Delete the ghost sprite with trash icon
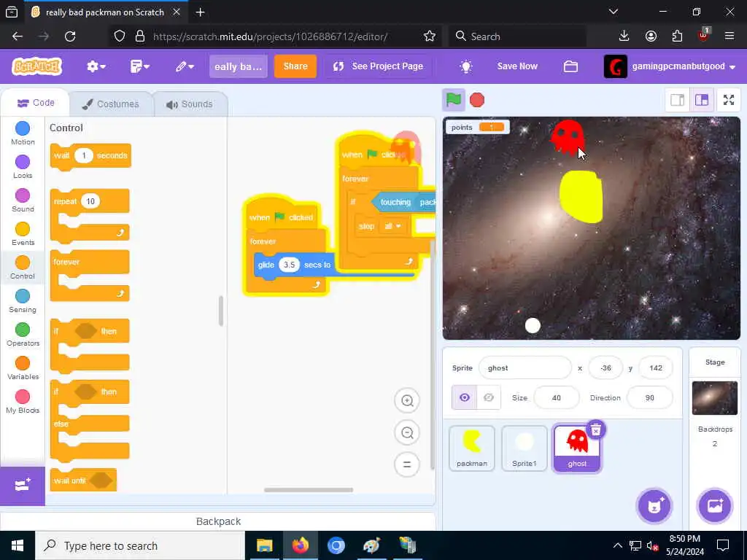 coord(595,430)
